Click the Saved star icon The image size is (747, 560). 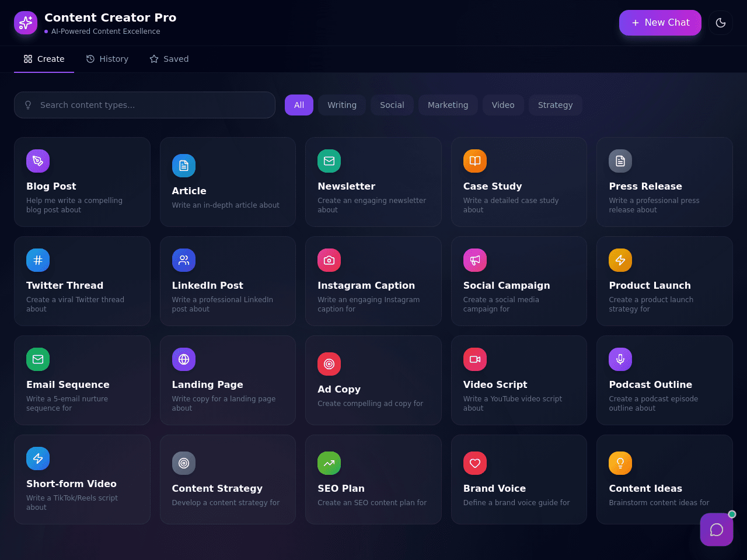154,59
